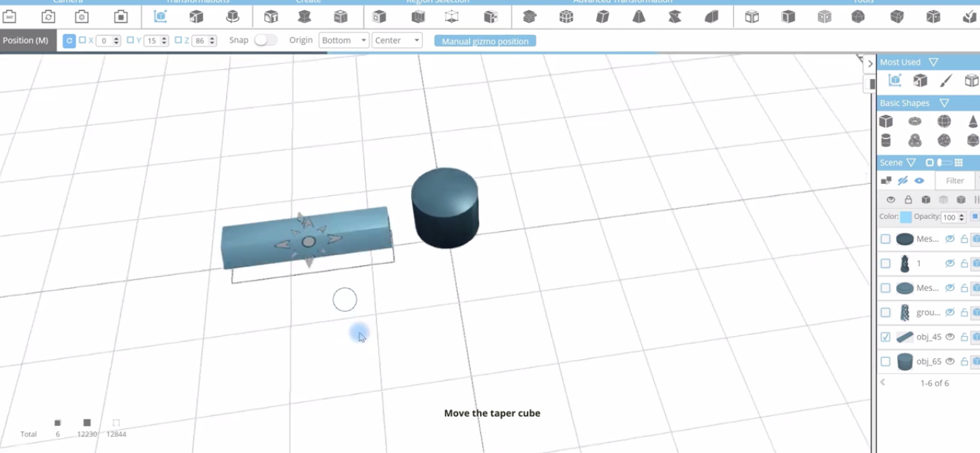The image size is (980, 453).
Task: Add a cube from Basic Shapes
Action: (x=885, y=121)
